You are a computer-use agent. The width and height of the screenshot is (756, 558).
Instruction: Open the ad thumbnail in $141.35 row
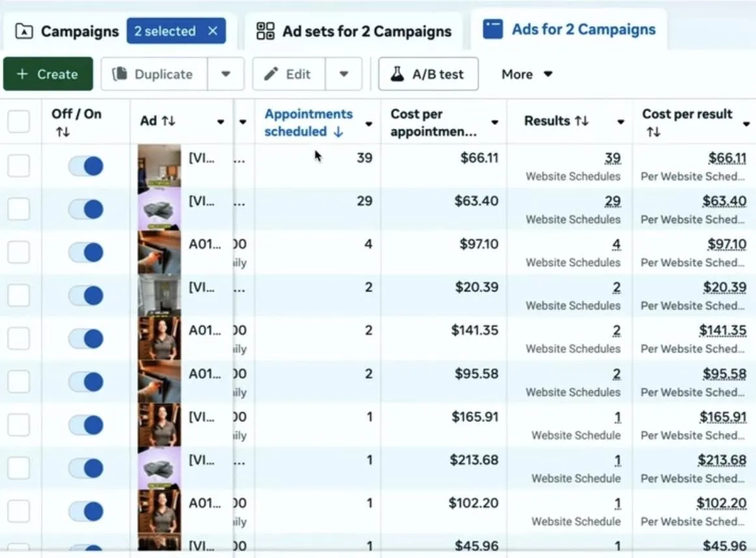(159, 338)
